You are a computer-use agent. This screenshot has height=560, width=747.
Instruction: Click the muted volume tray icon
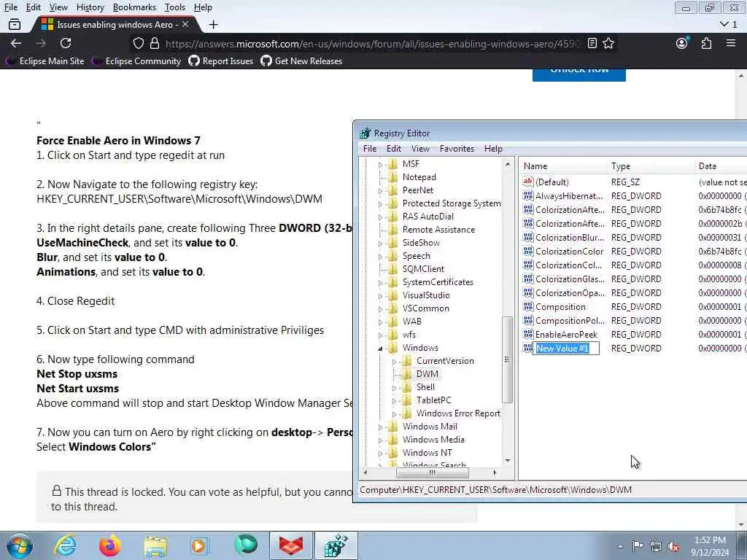[x=674, y=546]
